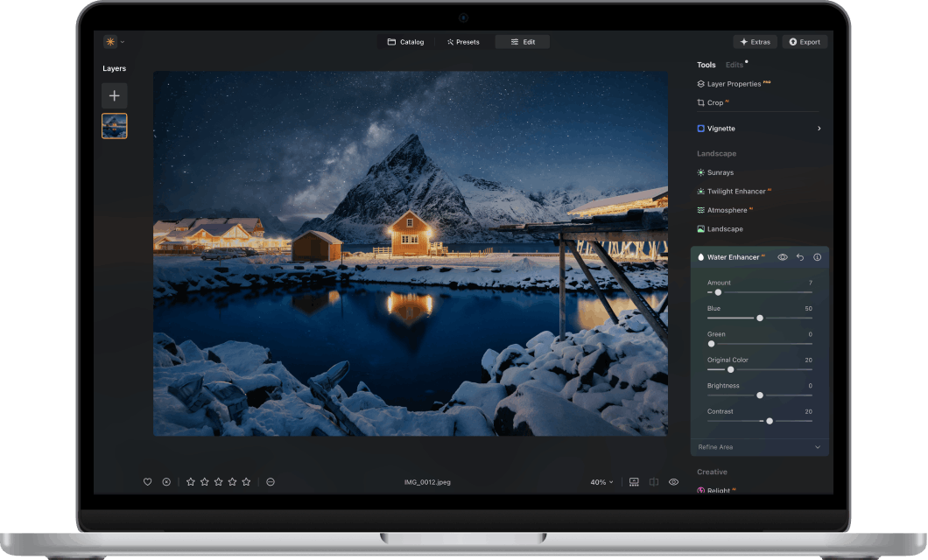Toggle before/after preview eye in bottom bar
Viewport: 928px width, 560px height.
673,481
